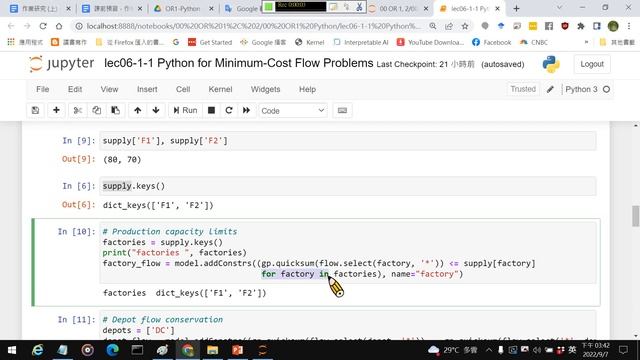Reload the page with refresh icon
Viewport: 640px width, 360px height.
point(43,26)
